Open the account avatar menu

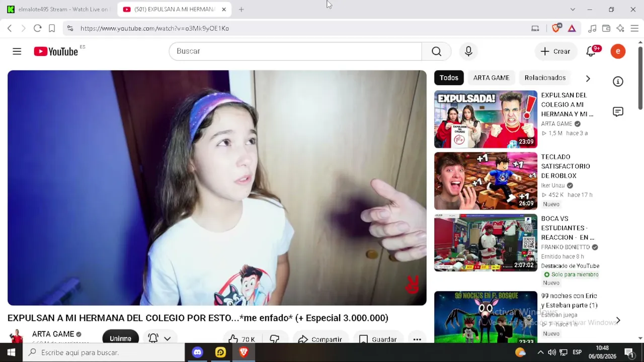tap(618, 51)
